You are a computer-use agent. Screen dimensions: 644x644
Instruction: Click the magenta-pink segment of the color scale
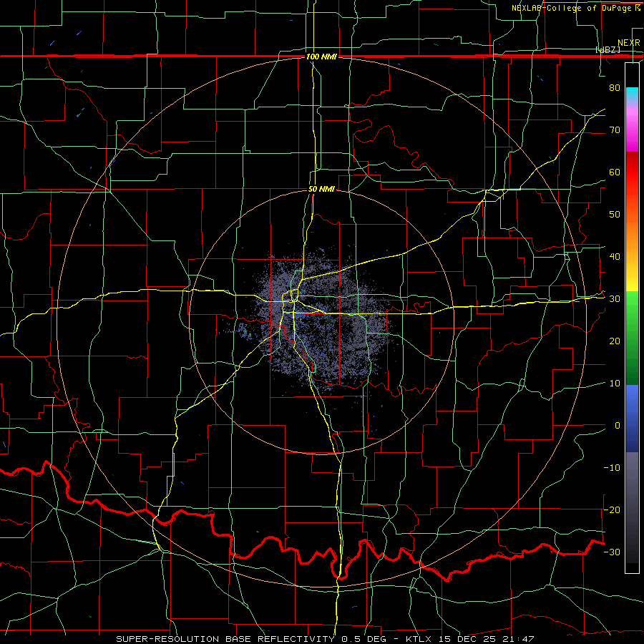(x=632, y=128)
